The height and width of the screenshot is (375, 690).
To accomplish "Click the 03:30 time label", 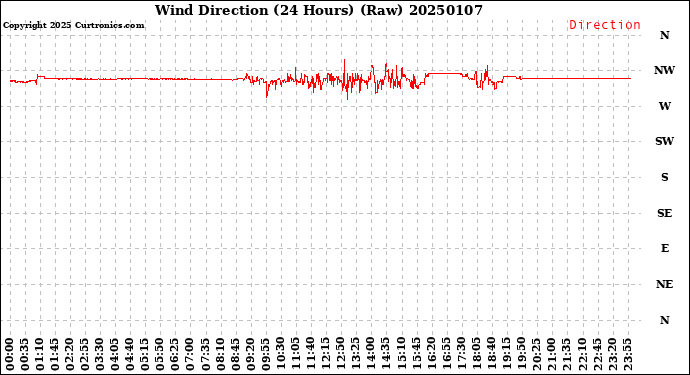I will [x=100, y=354].
